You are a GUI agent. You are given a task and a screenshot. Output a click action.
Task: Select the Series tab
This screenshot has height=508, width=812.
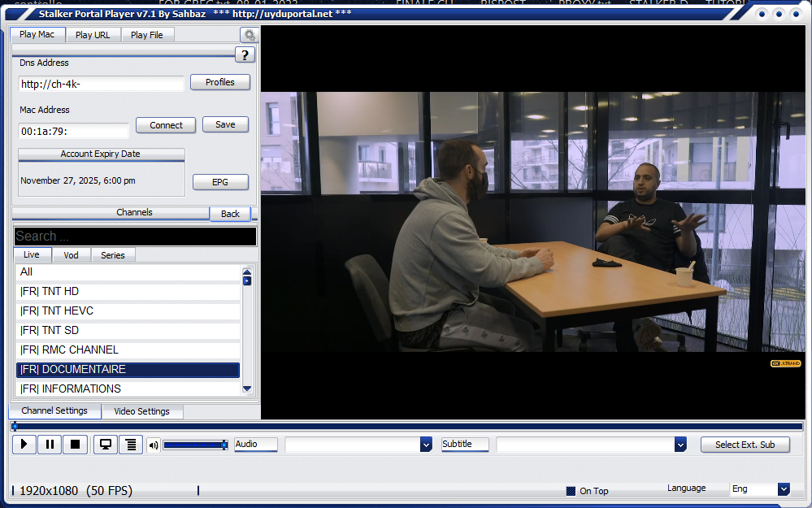[113, 255]
